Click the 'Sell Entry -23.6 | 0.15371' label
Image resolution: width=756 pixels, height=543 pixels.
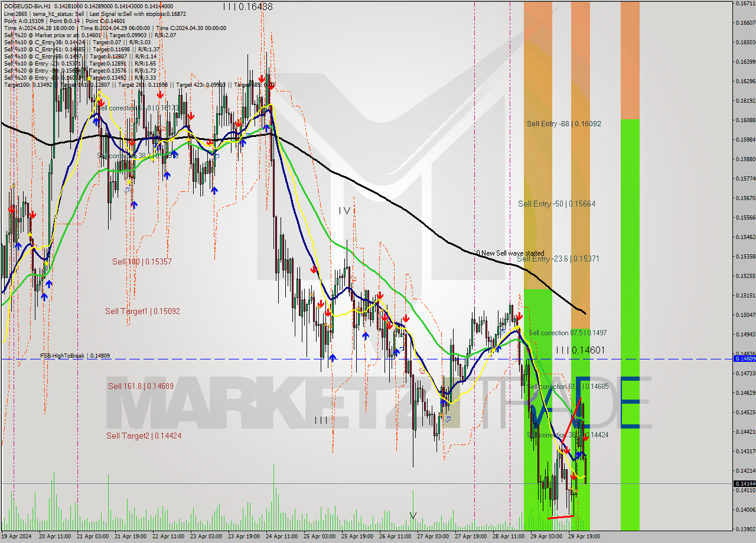(558, 259)
